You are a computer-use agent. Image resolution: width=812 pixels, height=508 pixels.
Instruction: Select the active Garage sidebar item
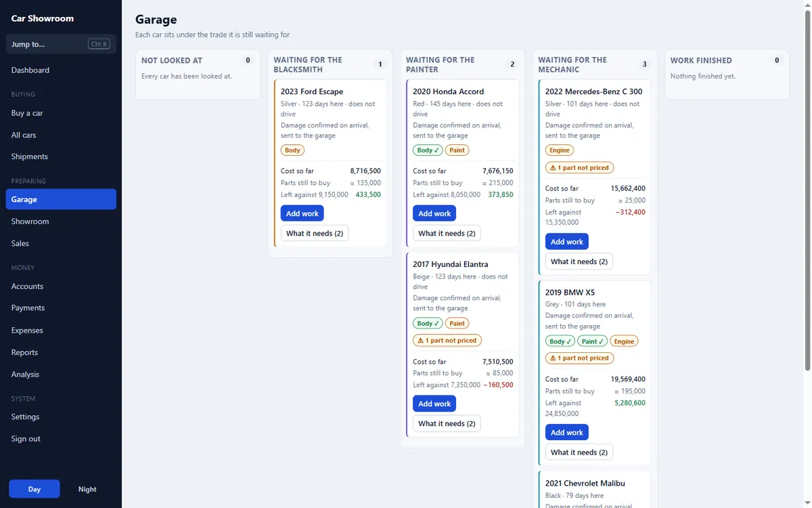coord(61,199)
